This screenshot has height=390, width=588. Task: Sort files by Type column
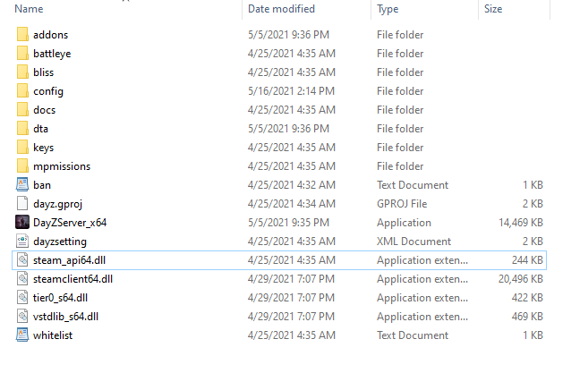coord(388,9)
